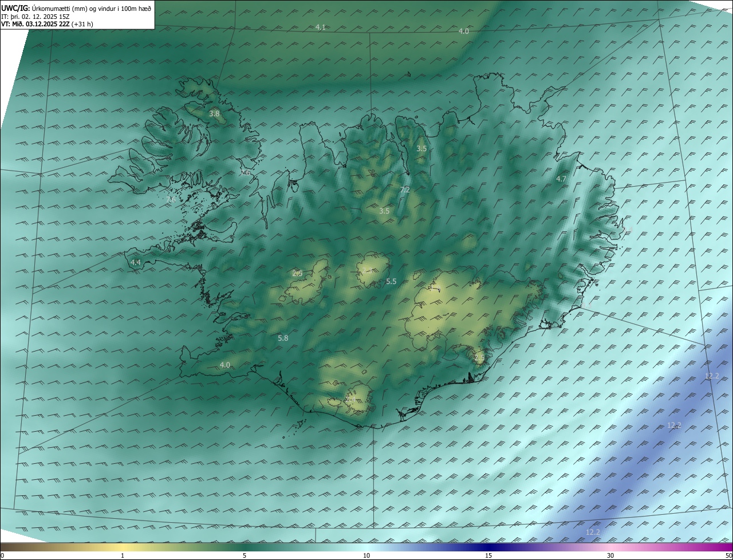Select the 'IT: þri. 02. 12. 2025 15Z' line

point(36,16)
